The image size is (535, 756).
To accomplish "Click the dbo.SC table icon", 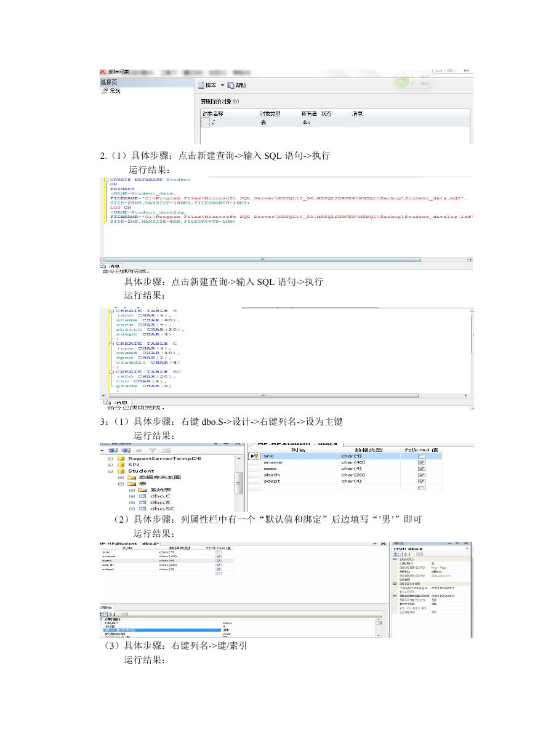I will click(142, 509).
